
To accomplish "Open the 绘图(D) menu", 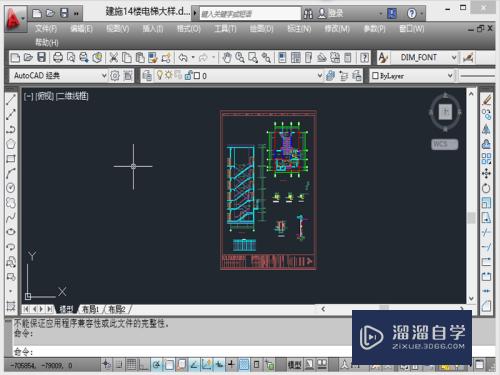I will 262,29.
